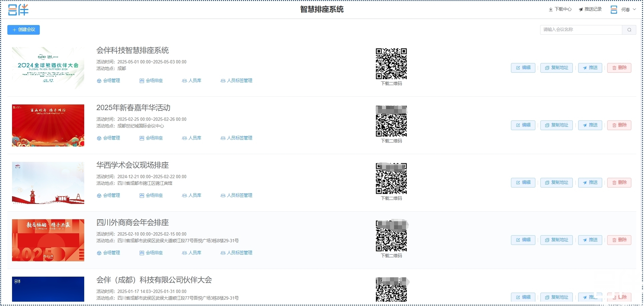Copy address of 会伴（成都）科技有限公司伙伴大会
644x307 pixels.
(556, 297)
